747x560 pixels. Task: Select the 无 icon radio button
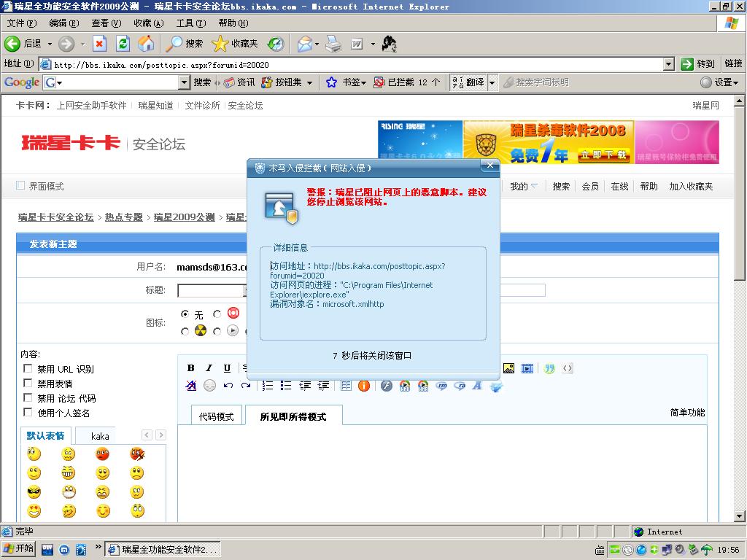185,314
